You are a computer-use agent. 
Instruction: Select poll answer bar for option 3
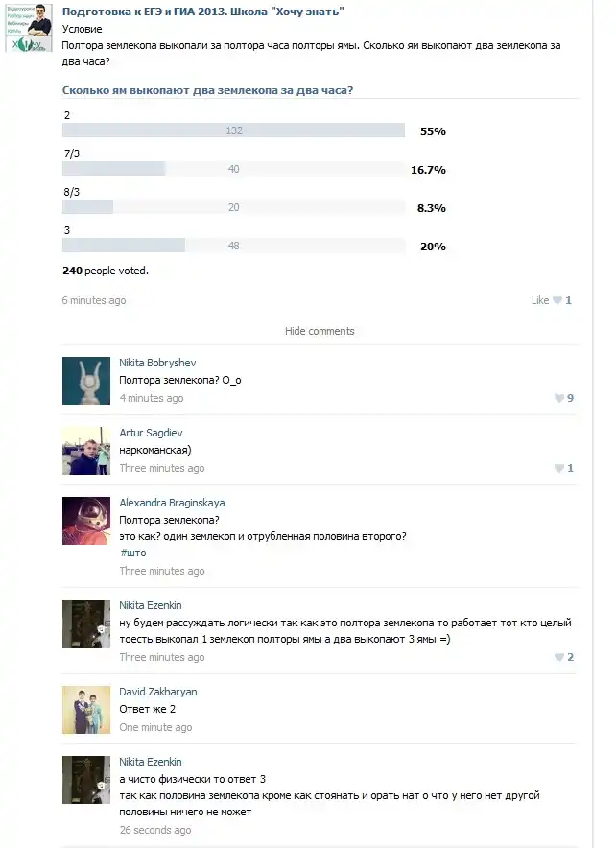click(x=233, y=246)
